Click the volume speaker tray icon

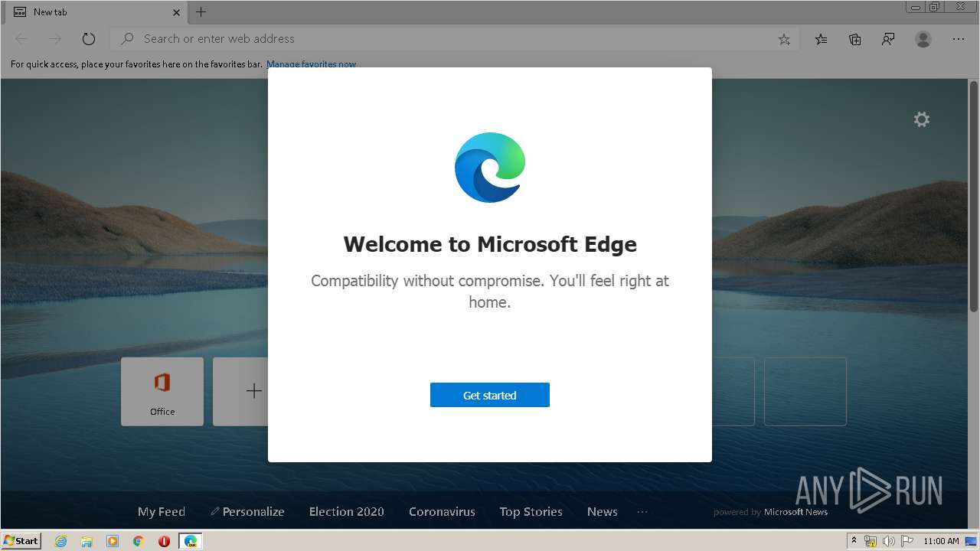click(889, 541)
